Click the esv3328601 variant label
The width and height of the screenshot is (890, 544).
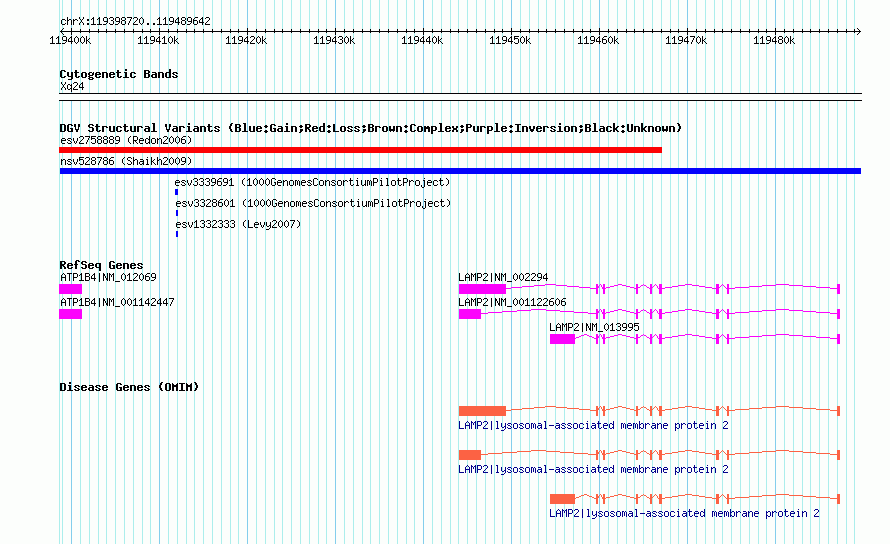[x=313, y=203]
